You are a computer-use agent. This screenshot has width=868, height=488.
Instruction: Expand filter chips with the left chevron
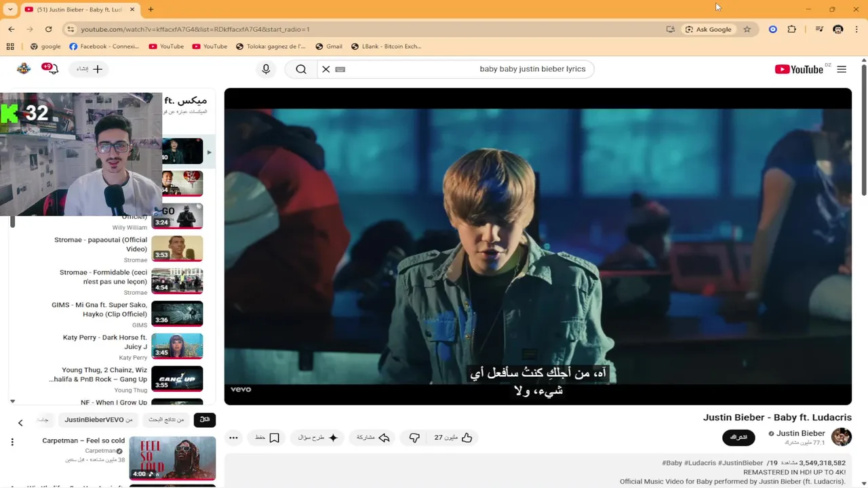pos(20,423)
